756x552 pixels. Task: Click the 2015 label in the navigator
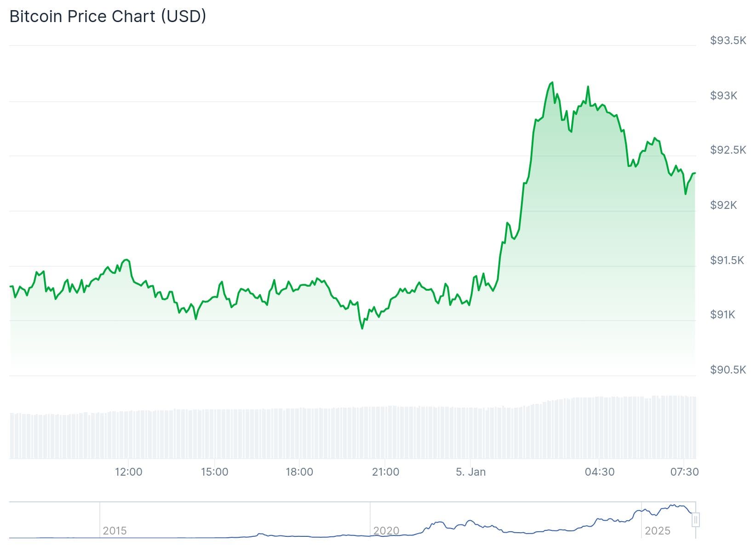pyautogui.click(x=115, y=531)
